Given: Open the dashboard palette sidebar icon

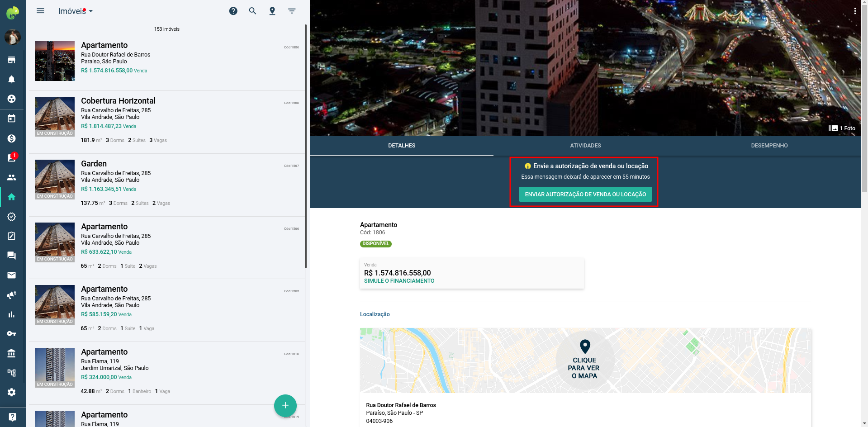Looking at the screenshot, I should (x=12, y=99).
